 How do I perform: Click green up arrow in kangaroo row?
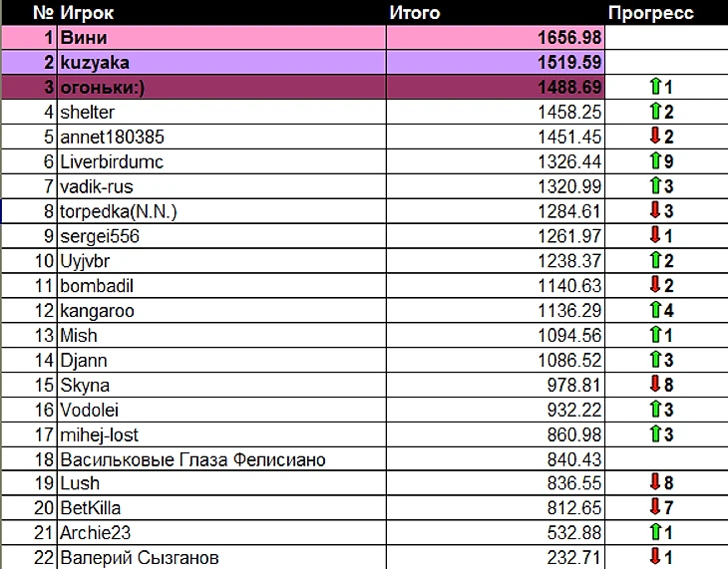click(x=655, y=310)
